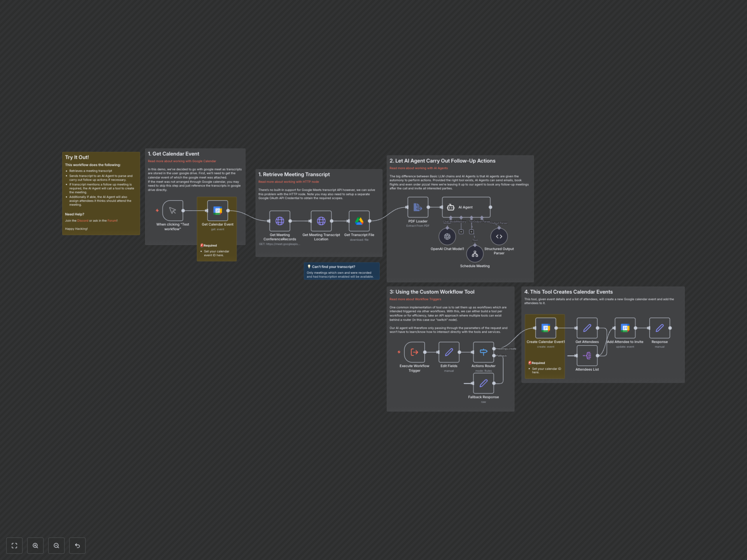This screenshot has width=747, height=560.
Task: Select the PDF Loader node
Action: click(x=417, y=207)
